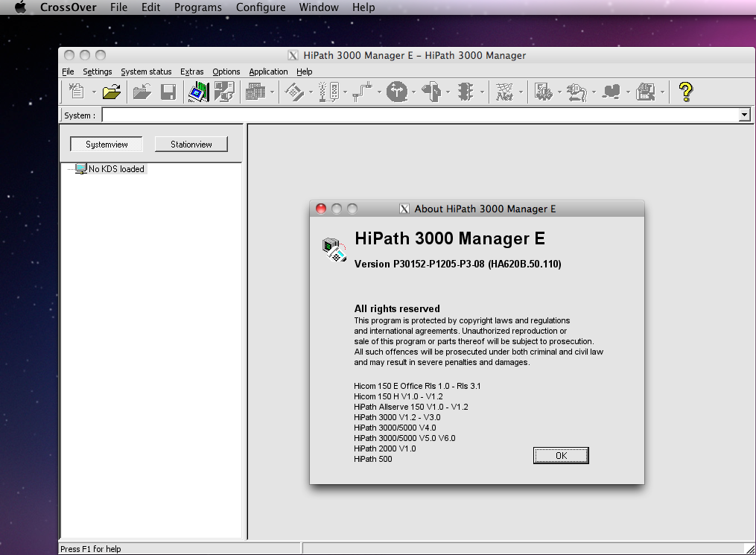Open dropdown arrow beside traffic light icon
Image resolution: width=756 pixels, height=555 pixels.
482,92
